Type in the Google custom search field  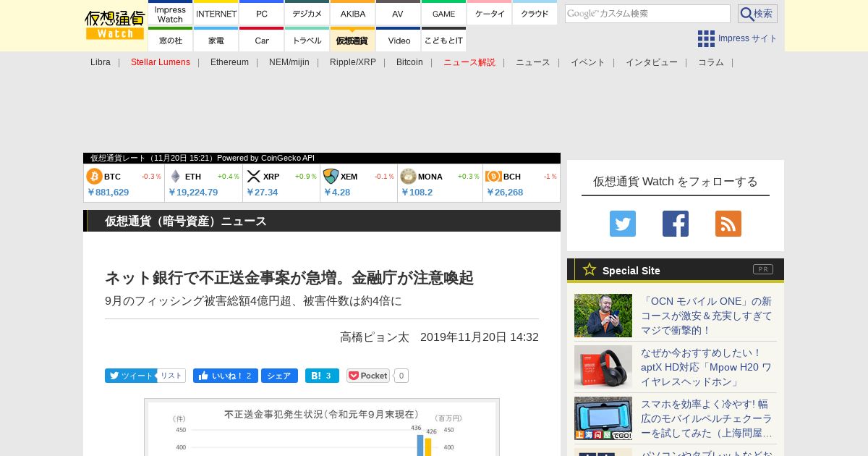click(x=647, y=14)
